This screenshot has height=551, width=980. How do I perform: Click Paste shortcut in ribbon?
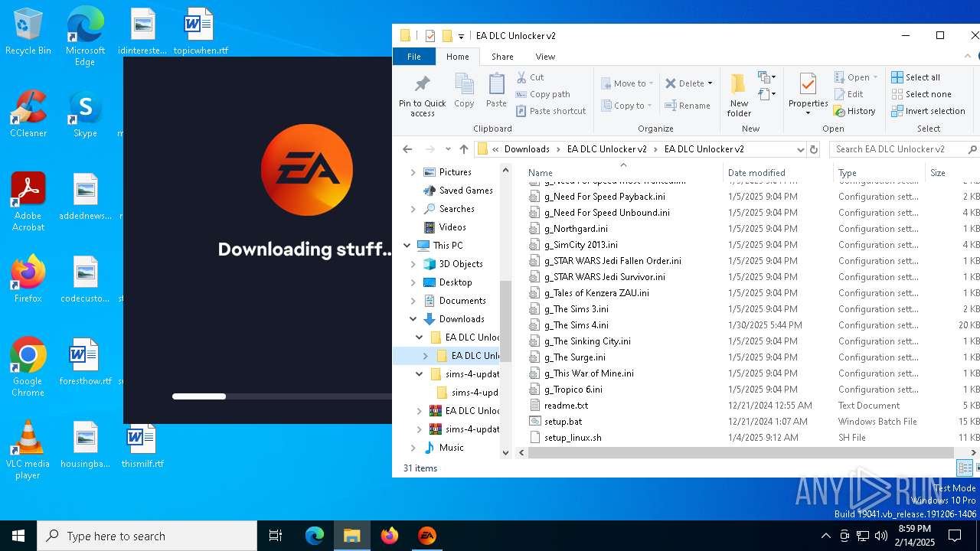[550, 111]
